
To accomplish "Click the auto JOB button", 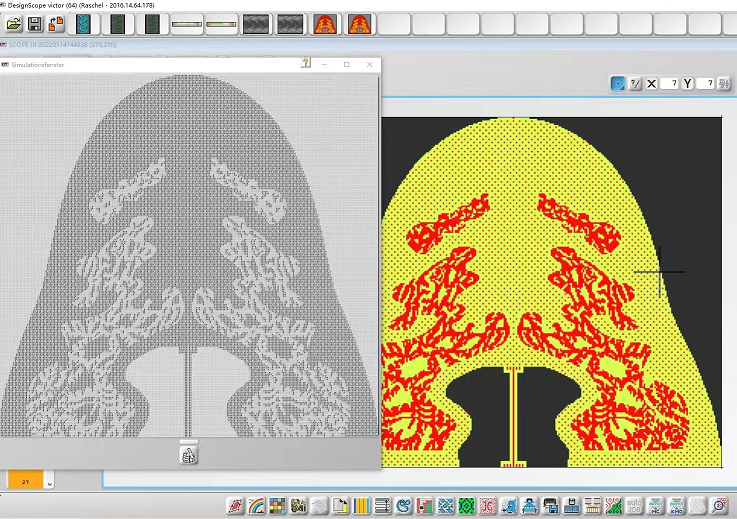I will tap(635, 506).
